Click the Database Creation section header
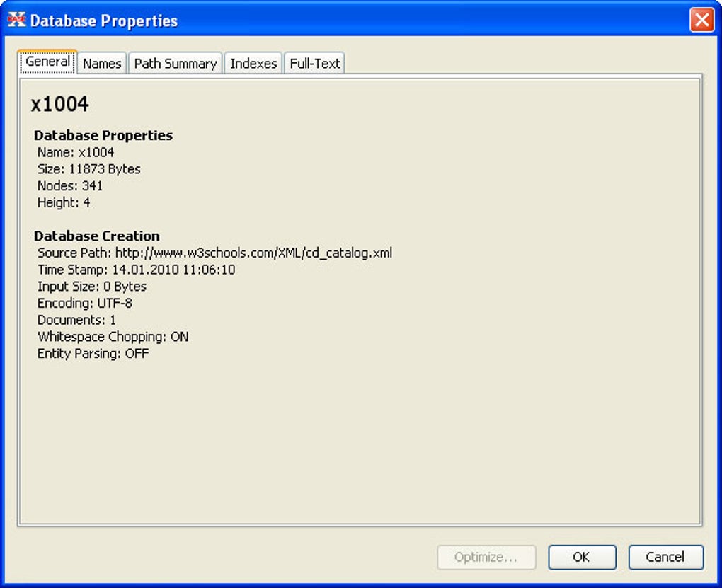The height and width of the screenshot is (588, 722). pos(96,236)
